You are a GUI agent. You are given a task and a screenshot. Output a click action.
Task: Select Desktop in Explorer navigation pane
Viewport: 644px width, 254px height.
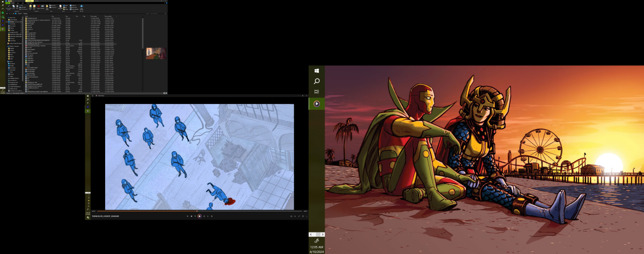click(x=12, y=22)
